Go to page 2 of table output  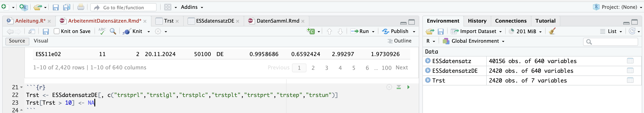click(x=313, y=68)
